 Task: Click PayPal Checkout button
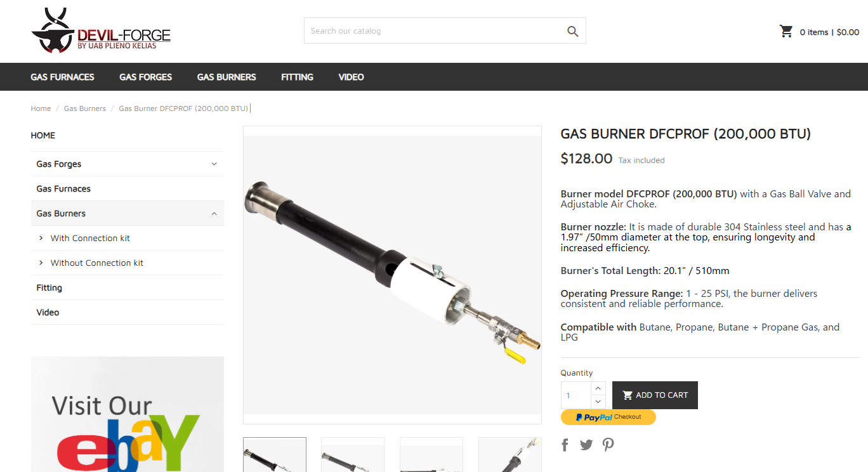[608, 417]
